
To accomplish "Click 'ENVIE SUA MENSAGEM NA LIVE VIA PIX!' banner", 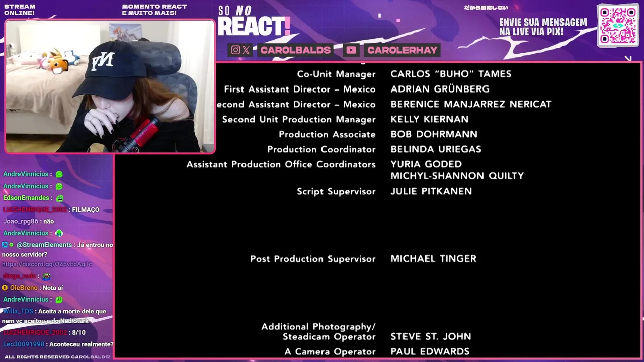I will [543, 27].
